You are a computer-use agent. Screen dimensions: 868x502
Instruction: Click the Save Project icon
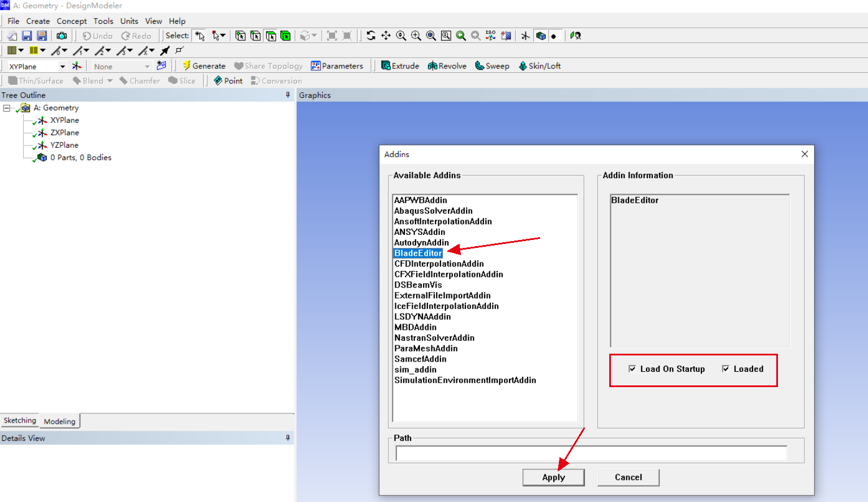[27, 36]
